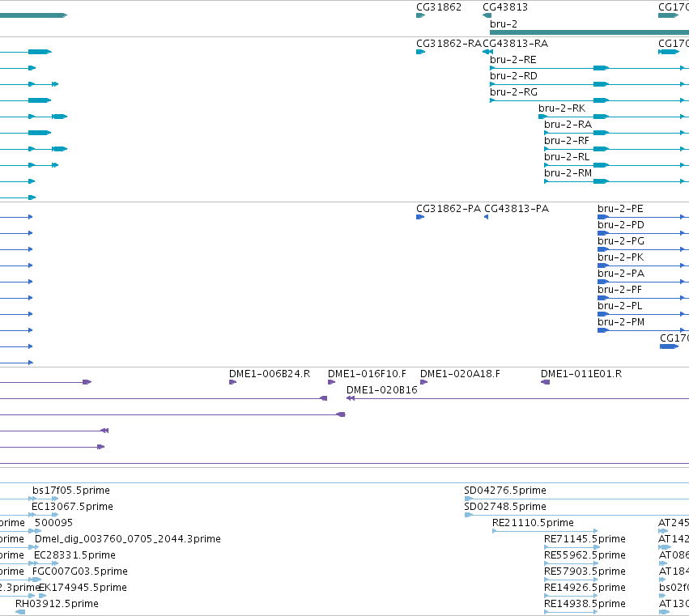Select EST RE14938.5prime
Viewport: 689px width, 616px height.
click(585, 604)
